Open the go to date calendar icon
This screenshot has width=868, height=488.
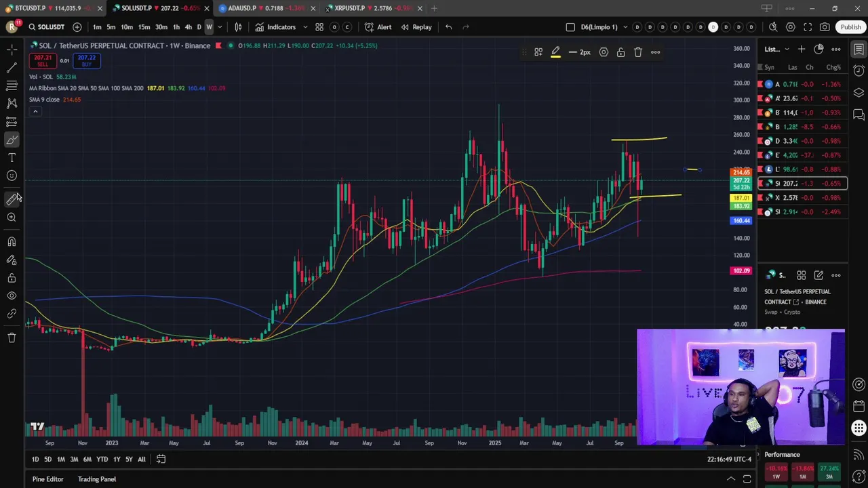[161, 460]
